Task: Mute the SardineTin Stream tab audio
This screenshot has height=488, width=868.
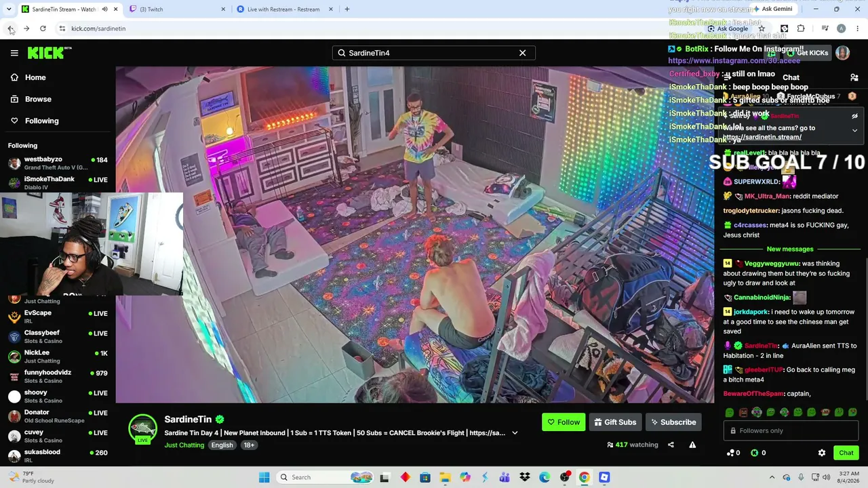Action: (104, 9)
